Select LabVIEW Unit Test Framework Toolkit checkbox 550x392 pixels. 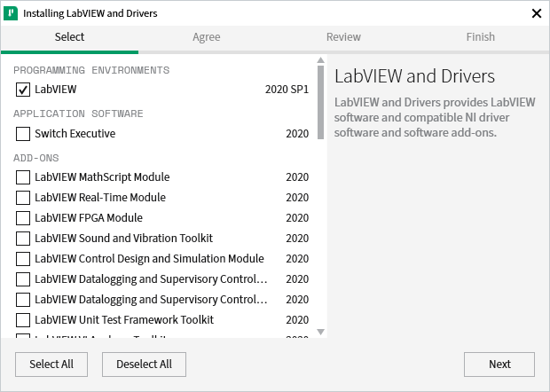23,320
